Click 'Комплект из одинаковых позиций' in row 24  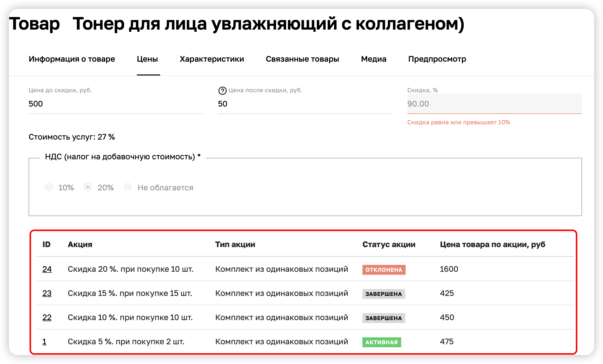point(282,269)
